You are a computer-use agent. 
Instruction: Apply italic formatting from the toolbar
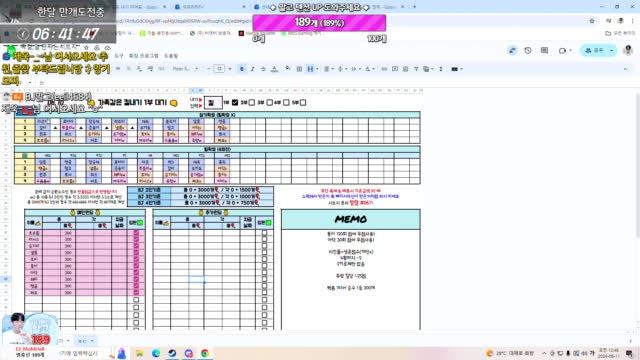[252, 69]
